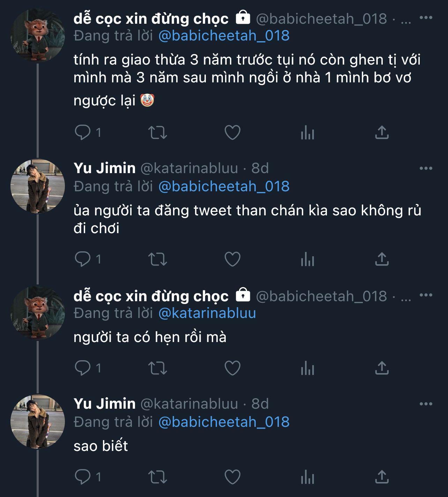448x497 pixels.
Task: Reply to the giao thừa tweet
Action: (83, 133)
